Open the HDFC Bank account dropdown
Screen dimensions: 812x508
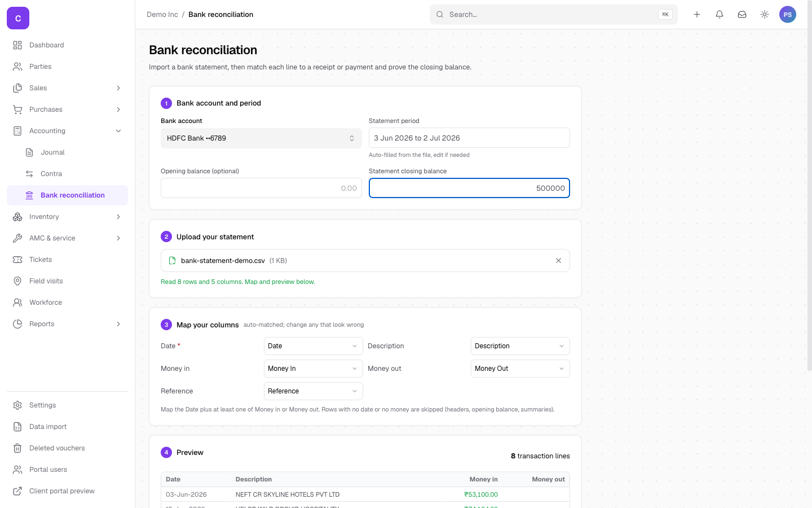tap(261, 138)
